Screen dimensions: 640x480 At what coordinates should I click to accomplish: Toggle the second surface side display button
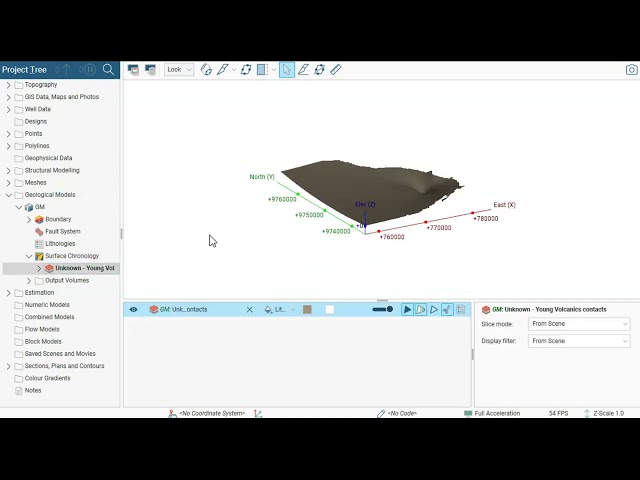(x=420, y=310)
